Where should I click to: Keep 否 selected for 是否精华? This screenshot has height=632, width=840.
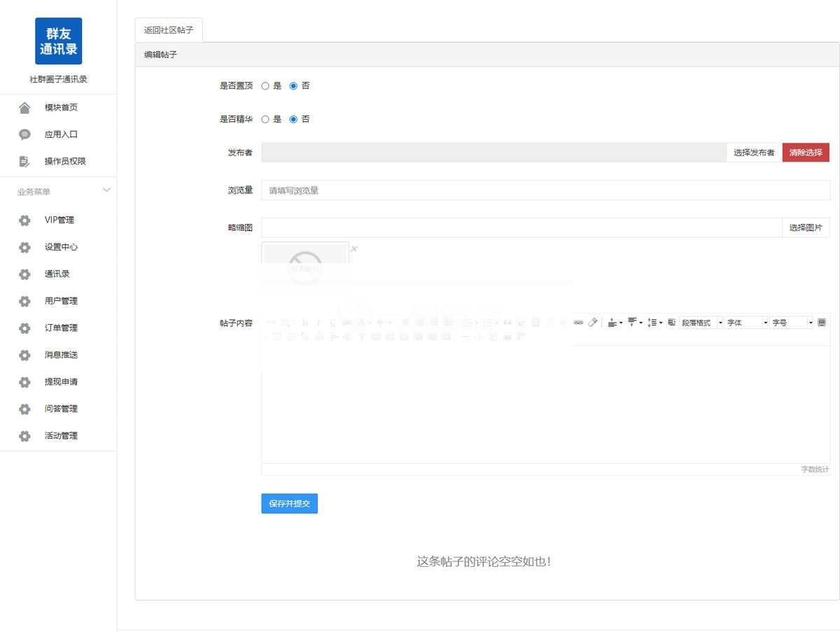(293, 119)
